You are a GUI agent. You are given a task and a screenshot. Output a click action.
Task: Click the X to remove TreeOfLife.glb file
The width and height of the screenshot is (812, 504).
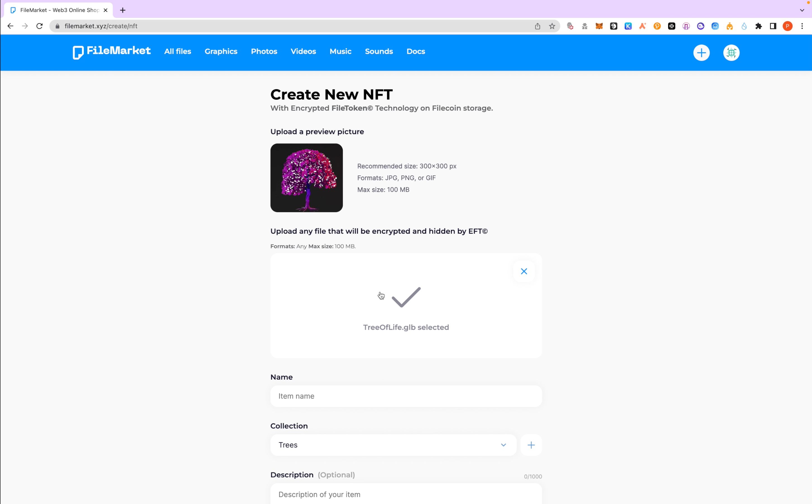(x=524, y=271)
